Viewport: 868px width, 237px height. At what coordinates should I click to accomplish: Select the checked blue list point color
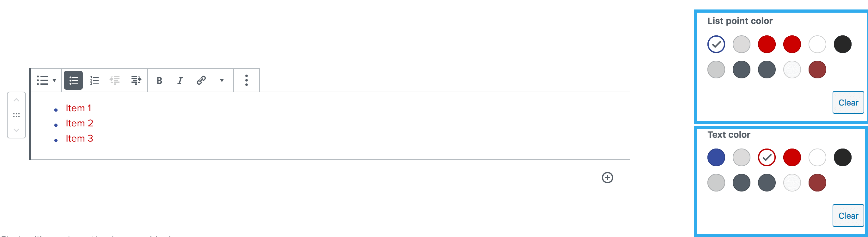[716, 44]
